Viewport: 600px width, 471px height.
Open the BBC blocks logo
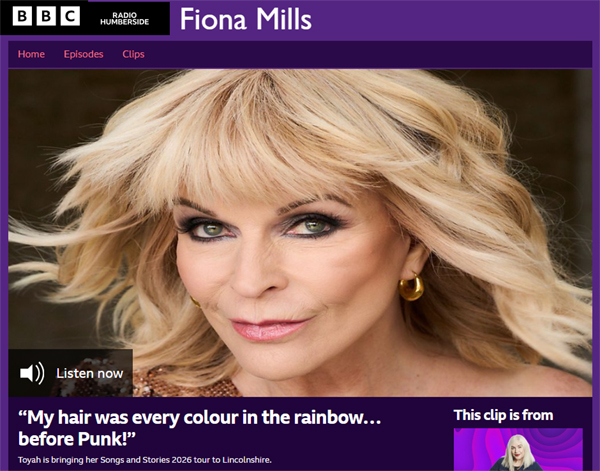(46, 16)
